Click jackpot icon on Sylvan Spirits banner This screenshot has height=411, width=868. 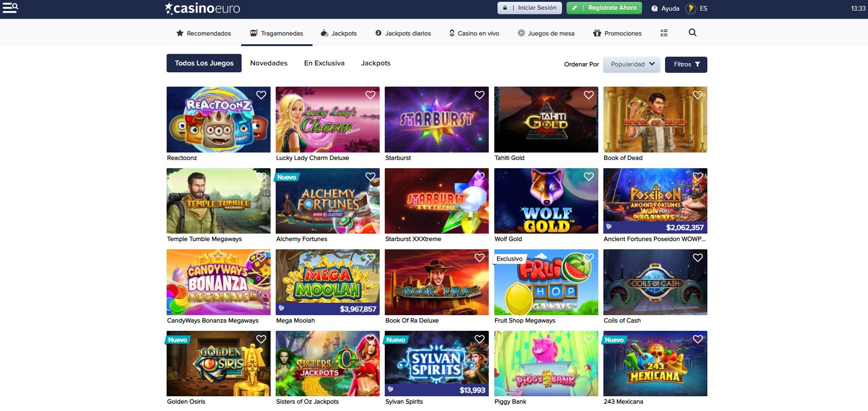[390, 390]
